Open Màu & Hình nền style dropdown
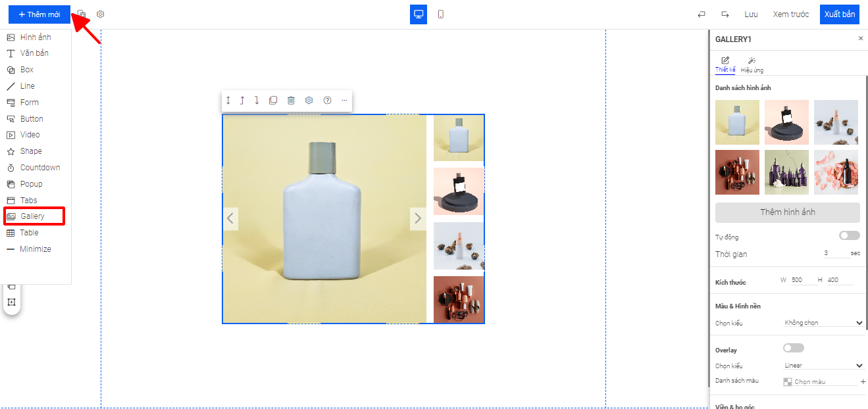 tap(823, 323)
